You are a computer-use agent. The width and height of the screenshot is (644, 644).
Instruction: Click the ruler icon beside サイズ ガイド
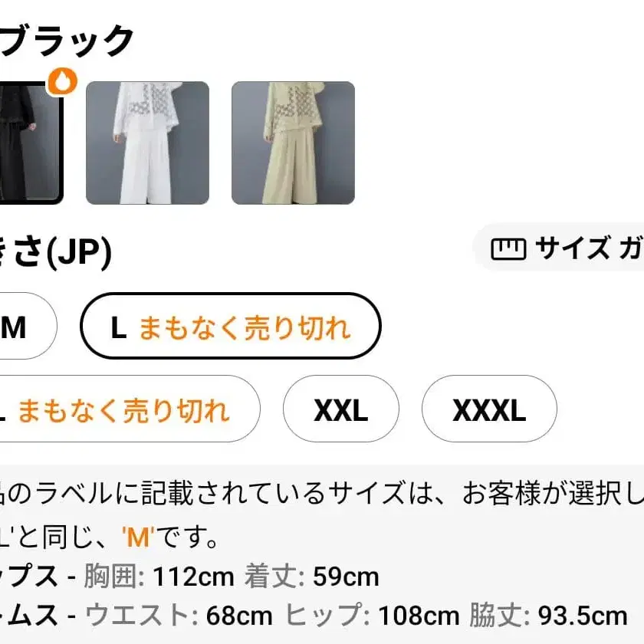click(x=508, y=249)
